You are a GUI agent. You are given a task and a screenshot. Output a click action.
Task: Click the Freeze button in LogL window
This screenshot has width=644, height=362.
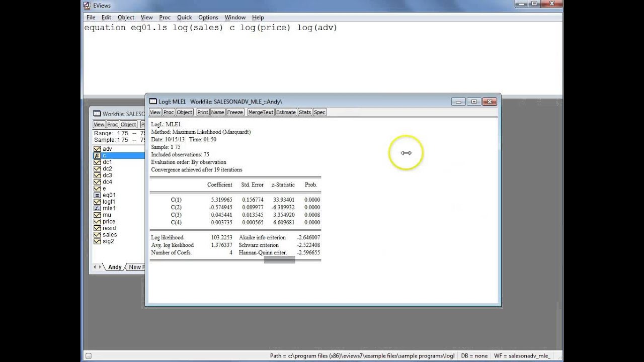click(x=235, y=112)
